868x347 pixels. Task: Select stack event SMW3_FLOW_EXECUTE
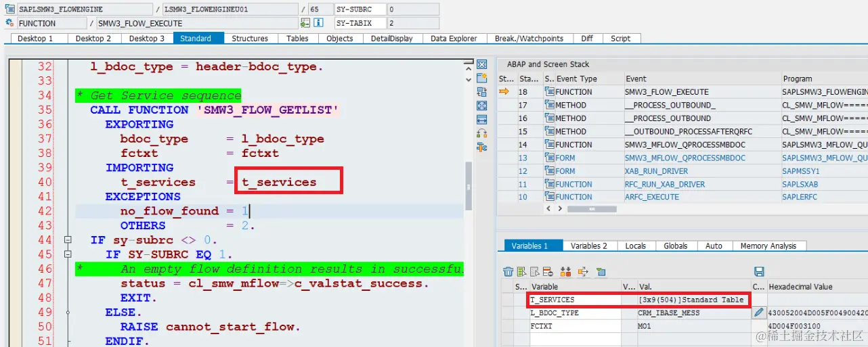pos(666,92)
